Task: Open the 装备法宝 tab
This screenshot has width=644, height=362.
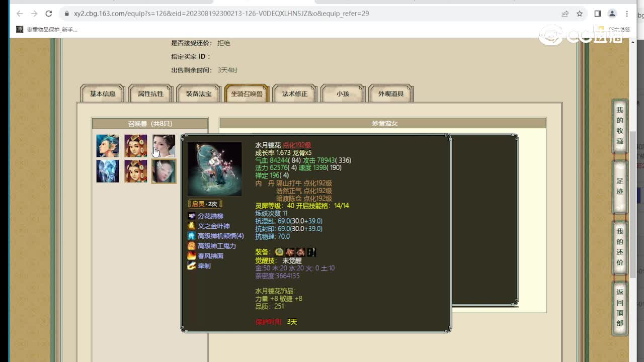Action: (199, 94)
